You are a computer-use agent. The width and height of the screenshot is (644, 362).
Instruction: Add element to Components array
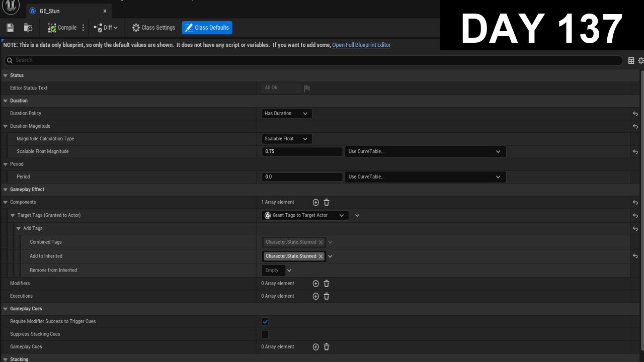click(x=316, y=202)
